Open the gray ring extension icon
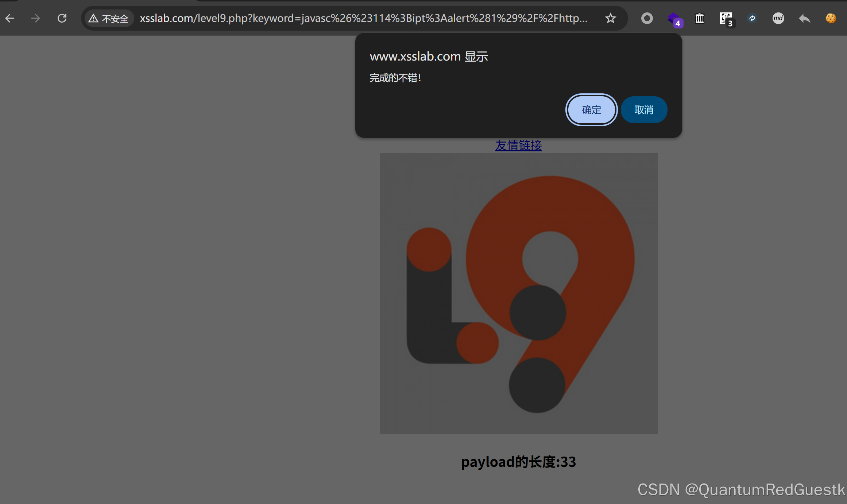Screen dimensions: 847x504 [x=647, y=18]
